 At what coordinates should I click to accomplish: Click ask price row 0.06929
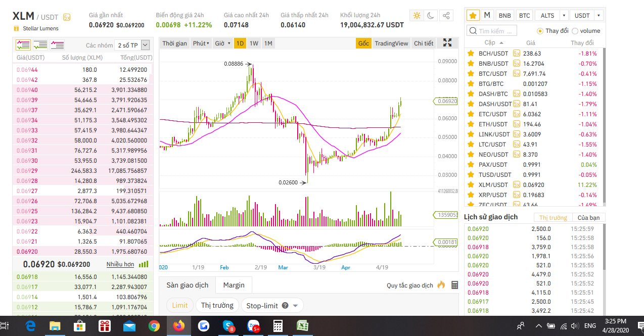pyautogui.click(x=82, y=171)
